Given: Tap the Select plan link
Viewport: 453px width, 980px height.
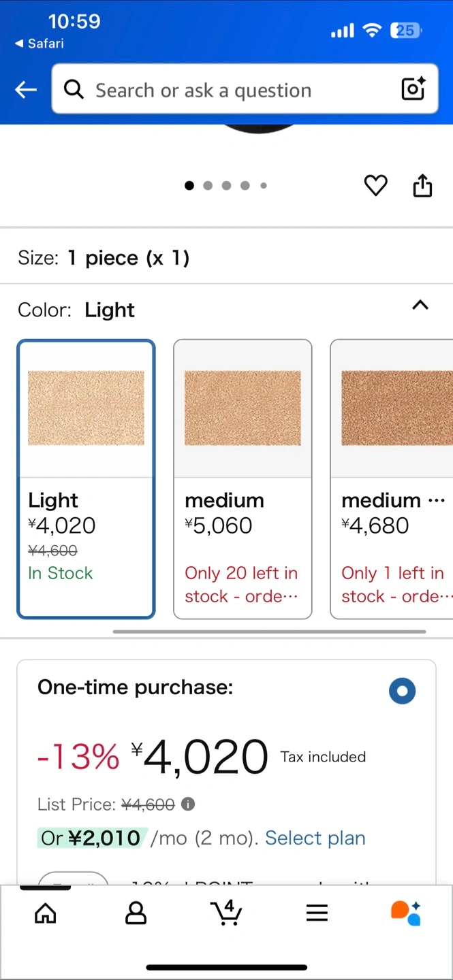Looking at the screenshot, I should [x=315, y=838].
